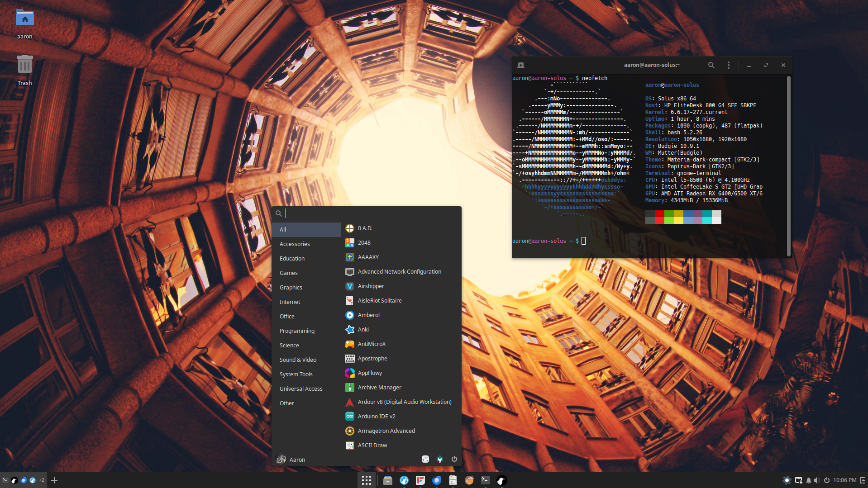Filter apps by Games

[x=306, y=273]
